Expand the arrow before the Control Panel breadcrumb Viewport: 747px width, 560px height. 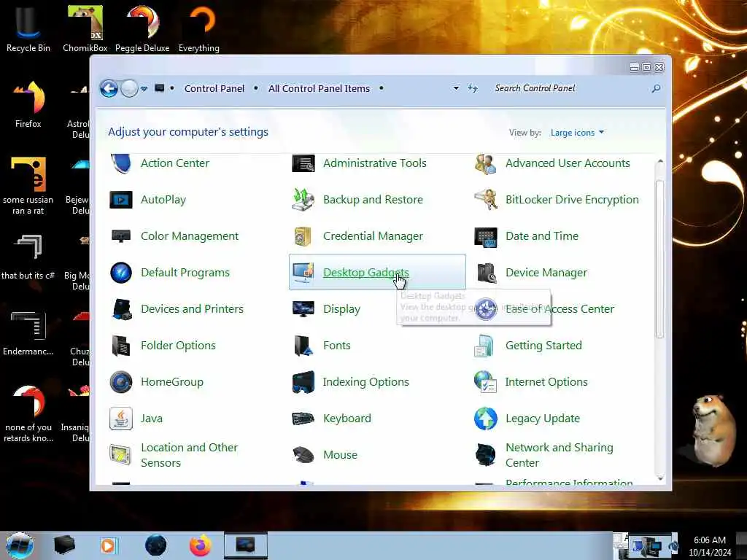[172, 88]
